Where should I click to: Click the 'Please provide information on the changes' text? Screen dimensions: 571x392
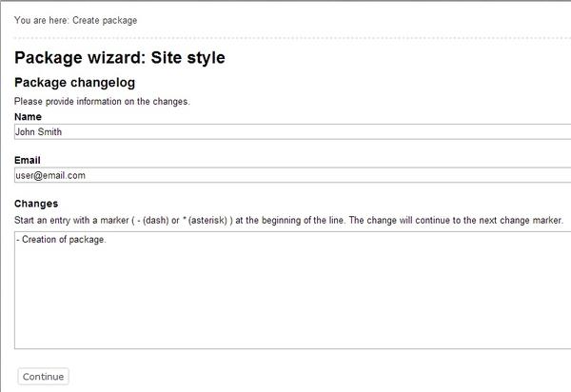tap(102, 101)
